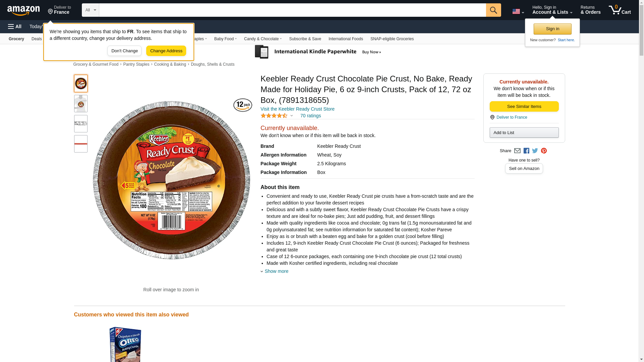Screen dimensions: 644x362
Task: Click the search magnifier button
Action: coord(493,10)
